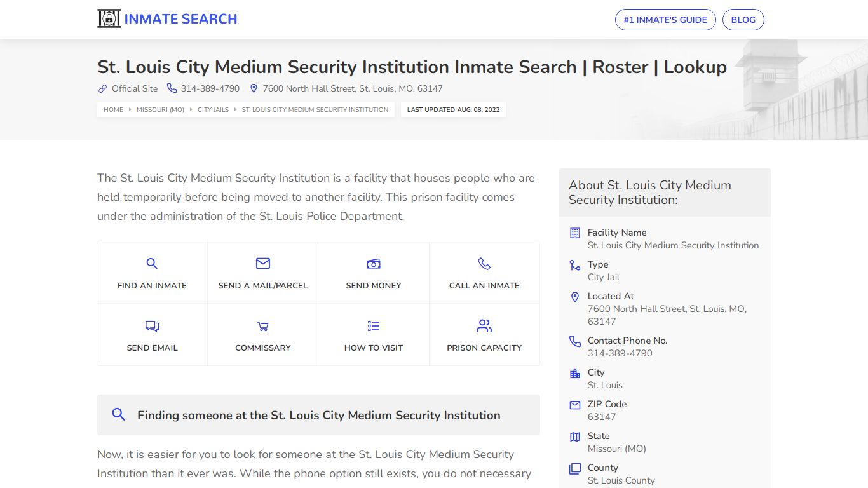This screenshot has width=868, height=488.
Task: Open the Send Money tile
Action: pyautogui.click(x=374, y=273)
